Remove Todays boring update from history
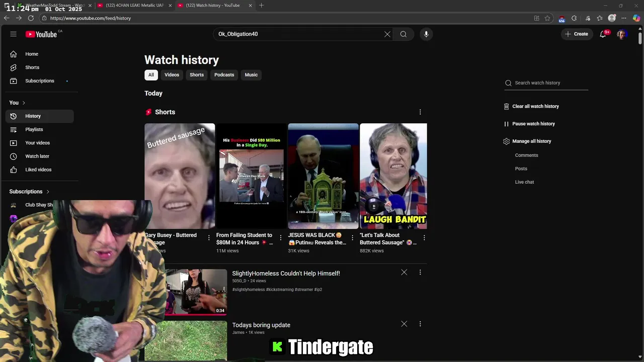Viewport: 644px width, 362px height. click(404, 324)
